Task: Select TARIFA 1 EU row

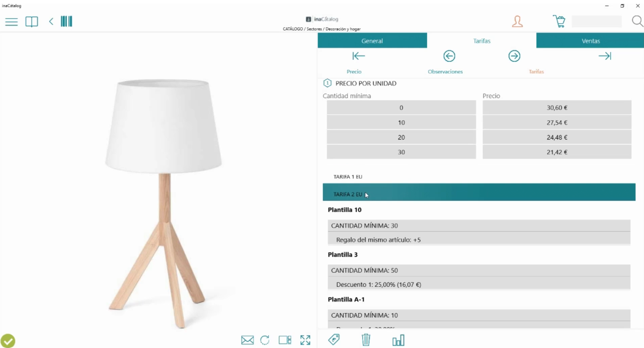Action: (x=479, y=177)
